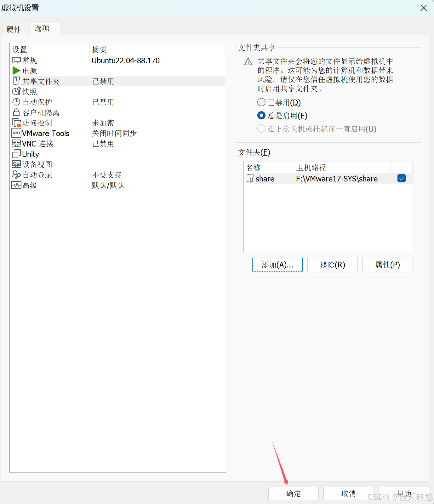
Task: Click the 移除(R) button
Action: (333, 265)
